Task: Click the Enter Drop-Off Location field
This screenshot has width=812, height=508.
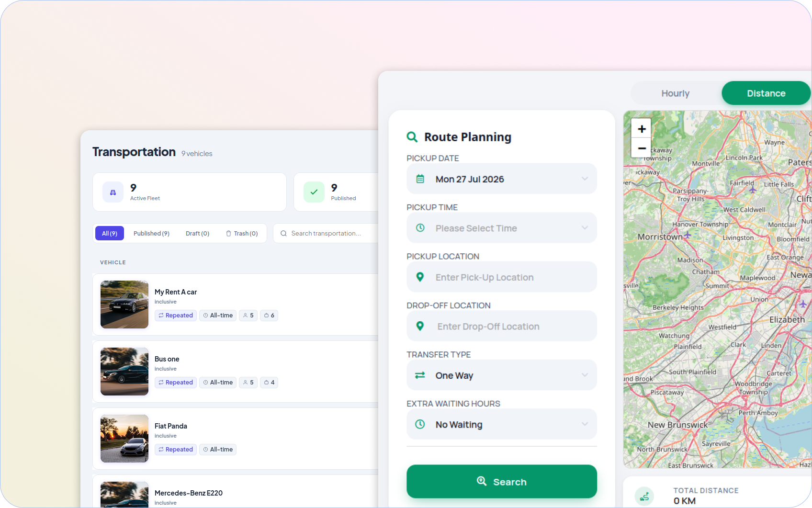Action: point(502,326)
